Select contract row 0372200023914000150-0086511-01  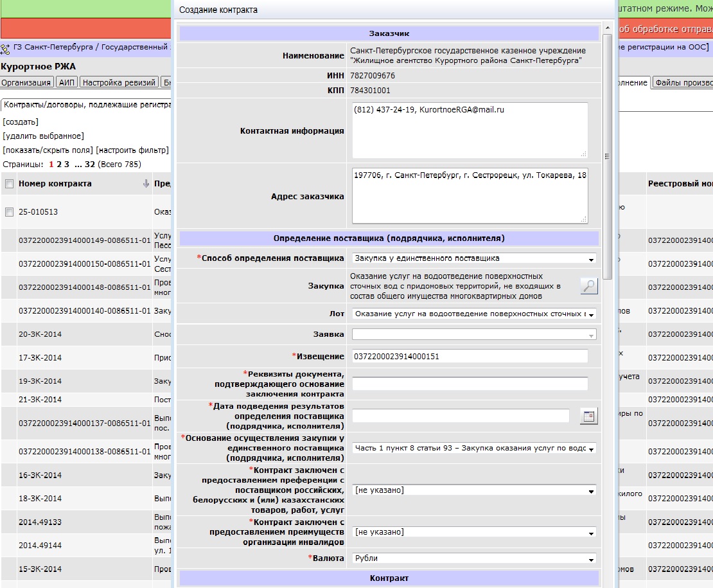click(x=85, y=264)
